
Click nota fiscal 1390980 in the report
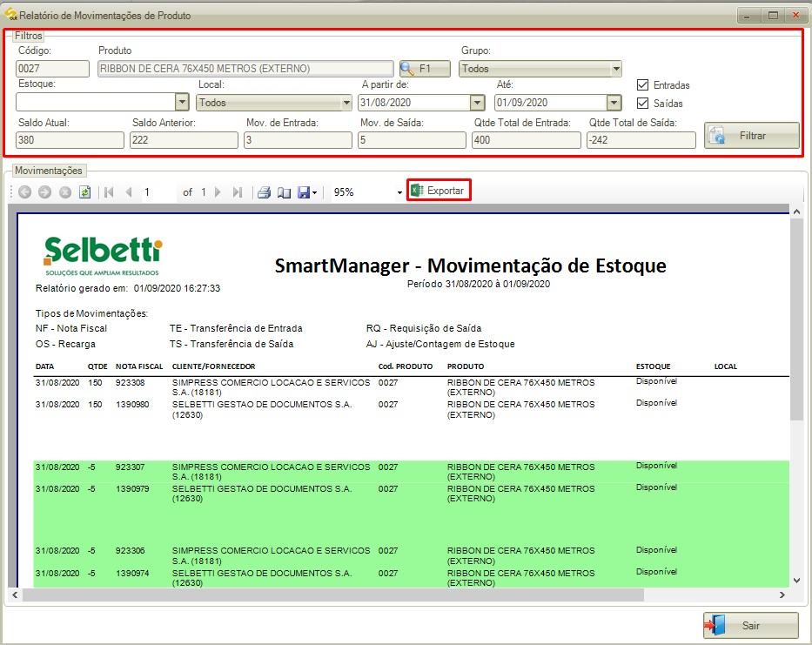point(132,405)
